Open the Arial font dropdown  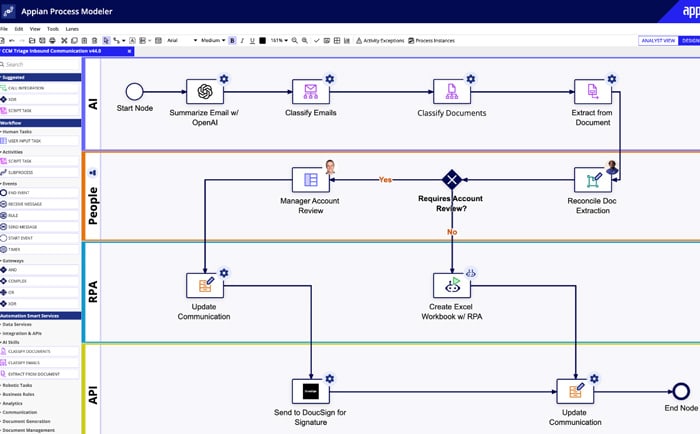[x=182, y=41]
